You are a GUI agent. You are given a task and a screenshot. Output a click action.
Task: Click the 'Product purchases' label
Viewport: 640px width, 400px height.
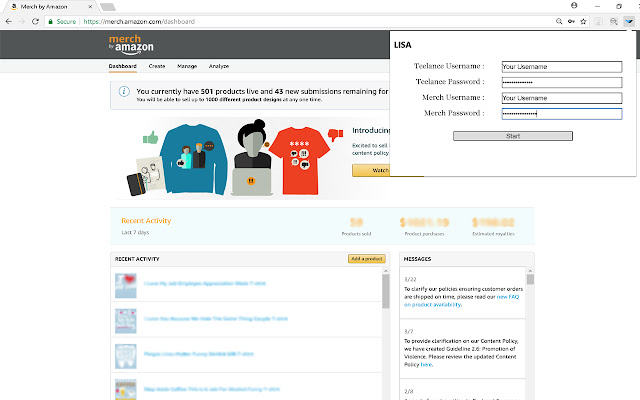(x=424, y=234)
